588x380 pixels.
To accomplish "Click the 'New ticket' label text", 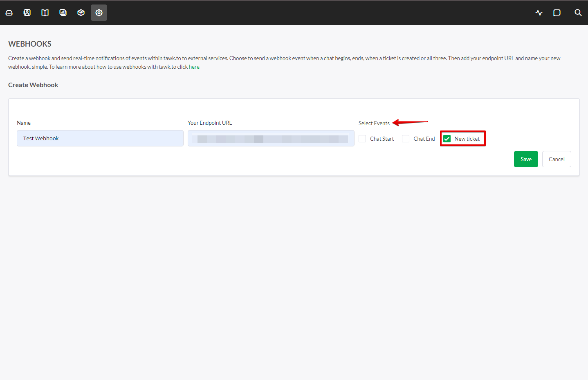I will (467, 139).
